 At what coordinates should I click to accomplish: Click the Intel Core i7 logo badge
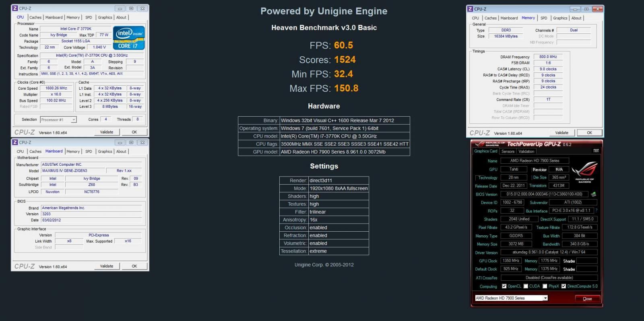click(x=129, y=38)
